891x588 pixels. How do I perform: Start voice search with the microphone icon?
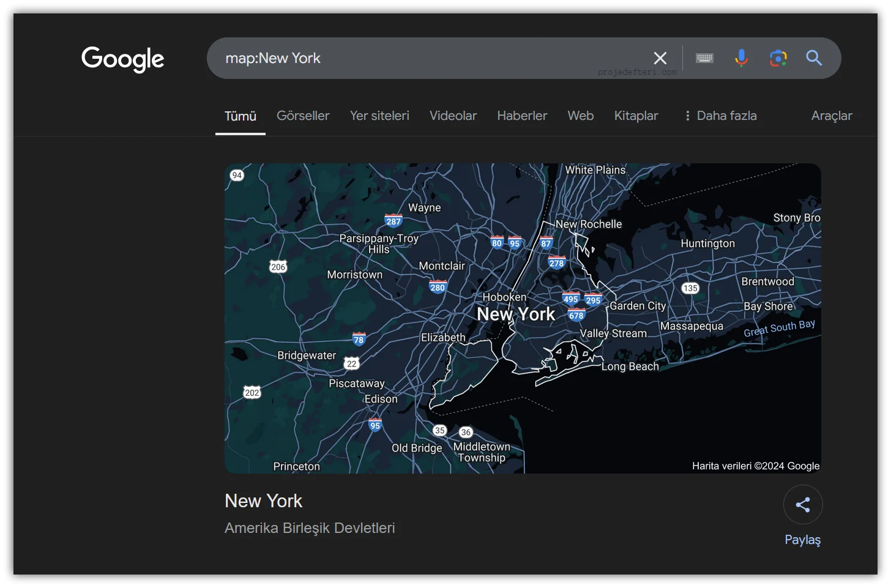(x=741, y=58)
